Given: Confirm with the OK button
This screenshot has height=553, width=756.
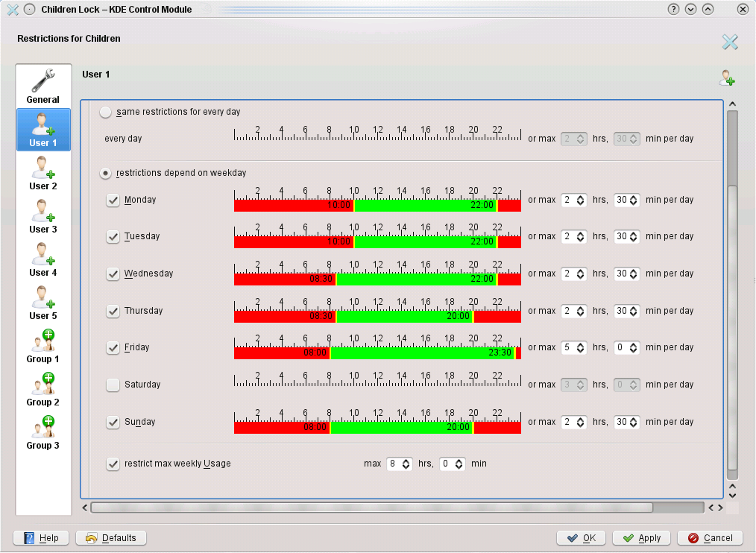Looking at the screenshot, I should [x=582, y=538].
